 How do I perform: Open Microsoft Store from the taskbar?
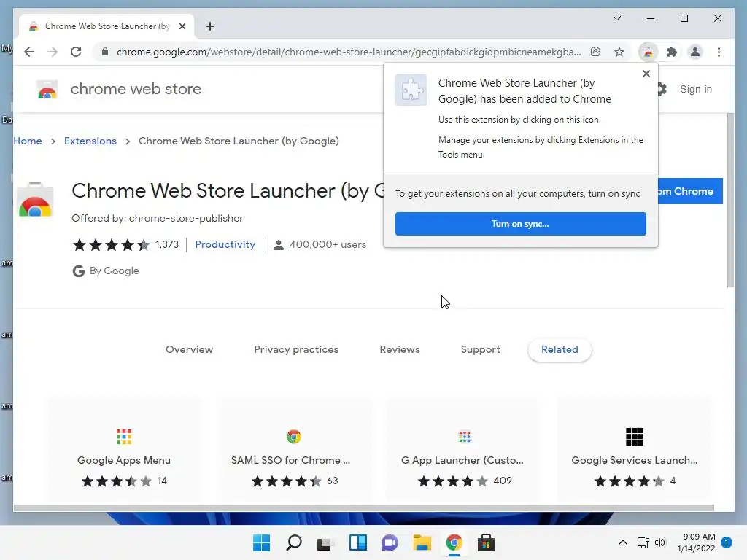[x=486, y=542]
